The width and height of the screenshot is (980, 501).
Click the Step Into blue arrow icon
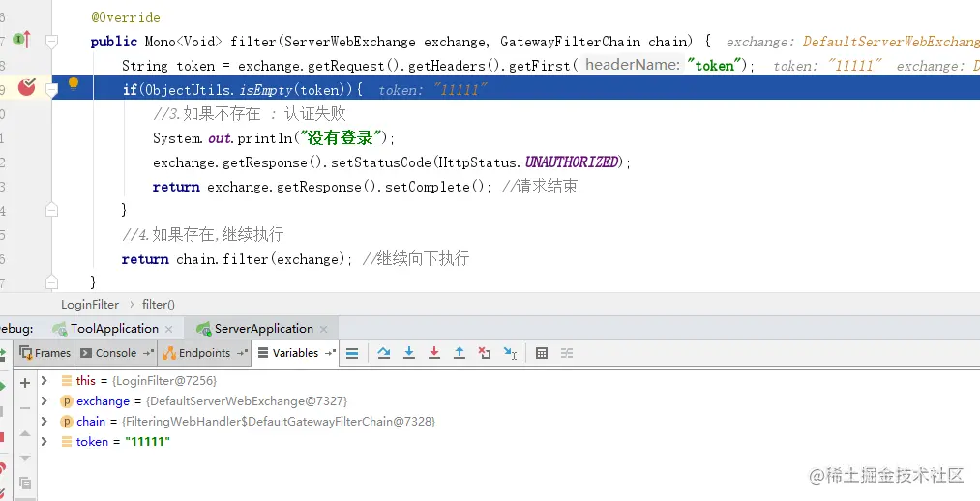click(x=409, y=353)
